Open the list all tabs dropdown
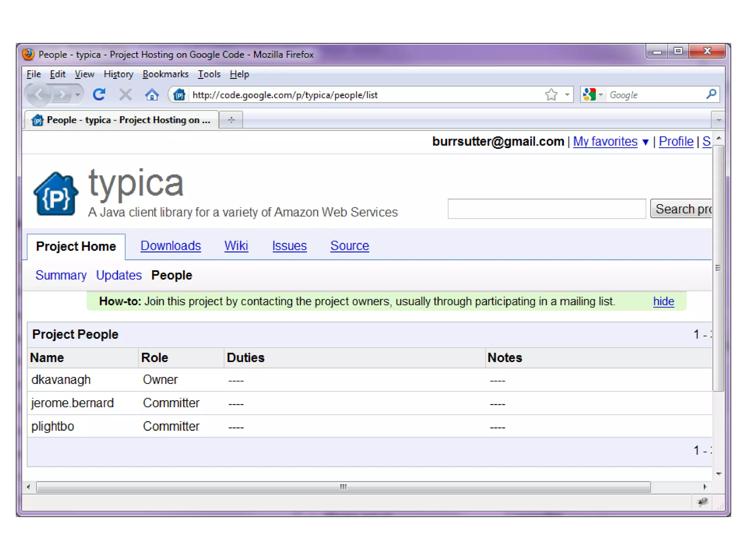The height and width of the screenshot is (560, 747). (718, 120)
